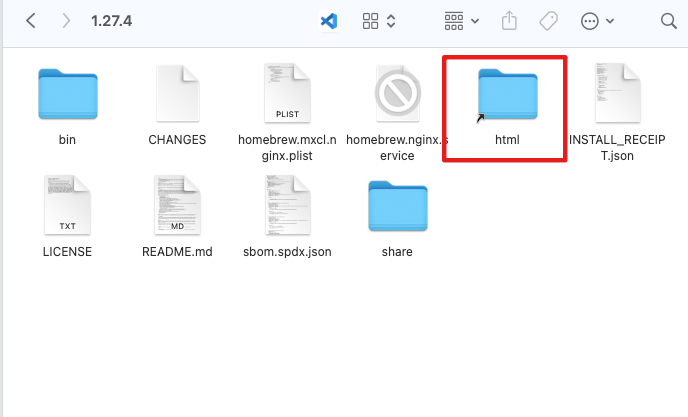Click the html name label
The width and height of the screenshot is (688, 417).
point(507,140)
